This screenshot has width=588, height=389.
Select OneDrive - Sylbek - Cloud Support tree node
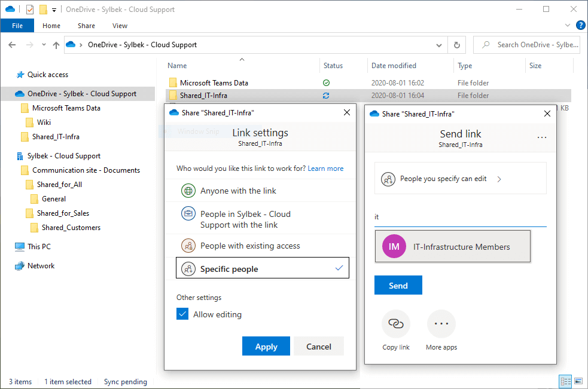point(82,94)
